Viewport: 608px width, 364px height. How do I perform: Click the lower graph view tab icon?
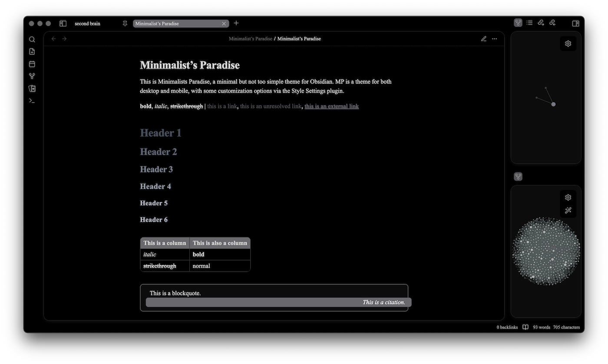coord(518,176)
